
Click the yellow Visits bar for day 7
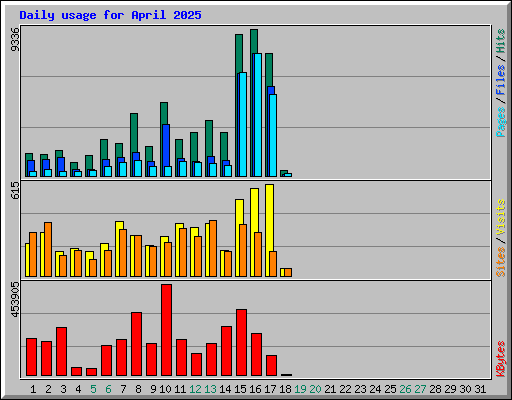coord(120,225)
